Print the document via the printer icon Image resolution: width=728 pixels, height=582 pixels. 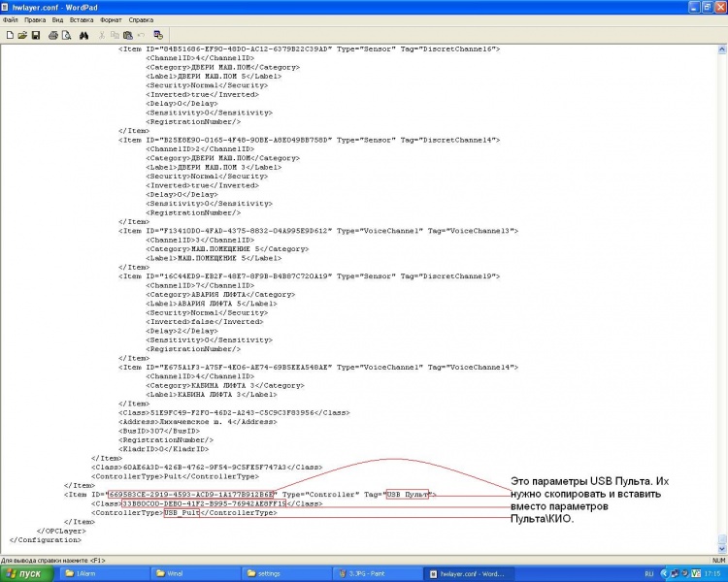(52, 35)
